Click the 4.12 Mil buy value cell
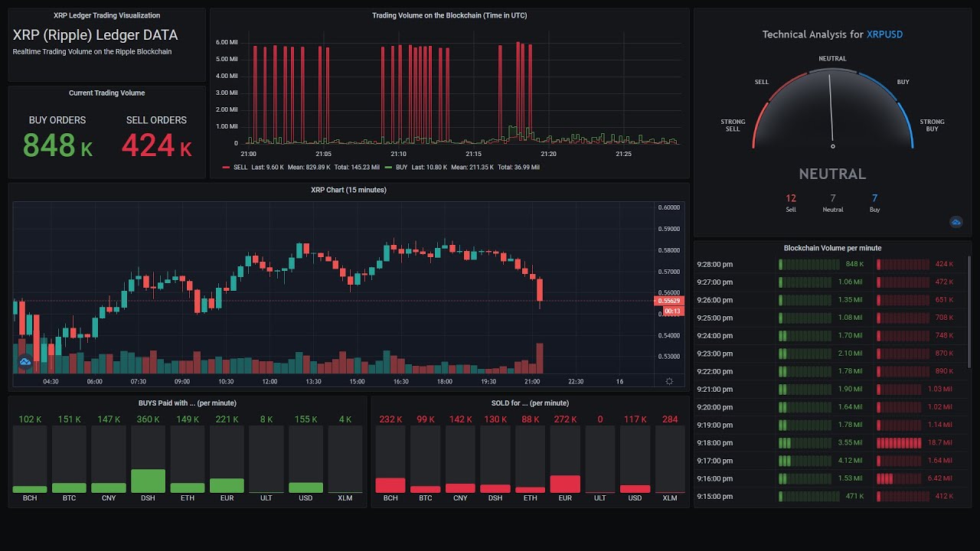Screen dimensions: 980x551 pos(850,461)
